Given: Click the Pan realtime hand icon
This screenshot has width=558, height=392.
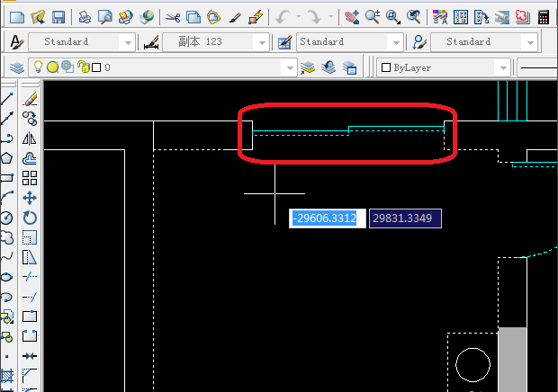Looking at the screenshot, I should (350, 17).
